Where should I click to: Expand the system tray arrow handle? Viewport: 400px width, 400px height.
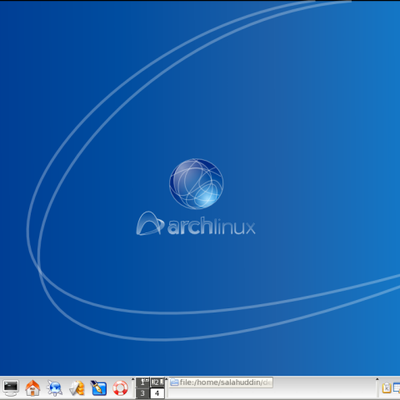click(377, 380)
